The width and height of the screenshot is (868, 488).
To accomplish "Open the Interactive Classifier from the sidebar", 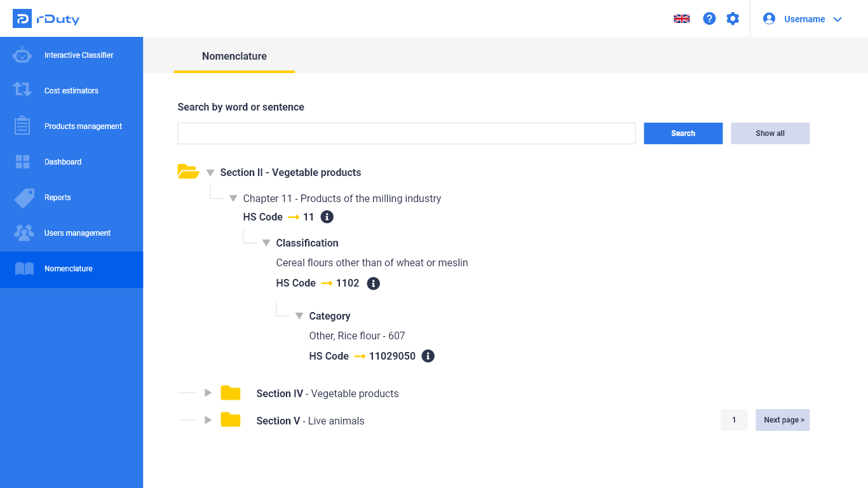I will pos(22,55).
